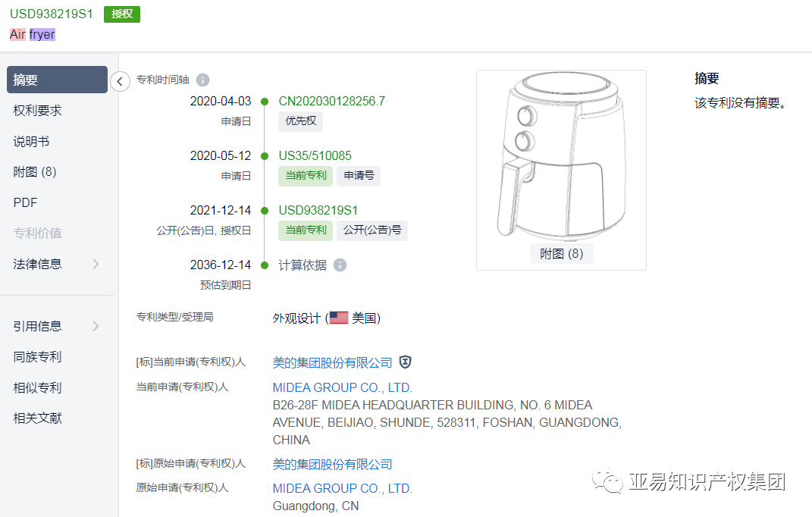Screen dimensions: 812x517
Task: Open priority application CN202030128256.7
Action: tap(332, 101)
